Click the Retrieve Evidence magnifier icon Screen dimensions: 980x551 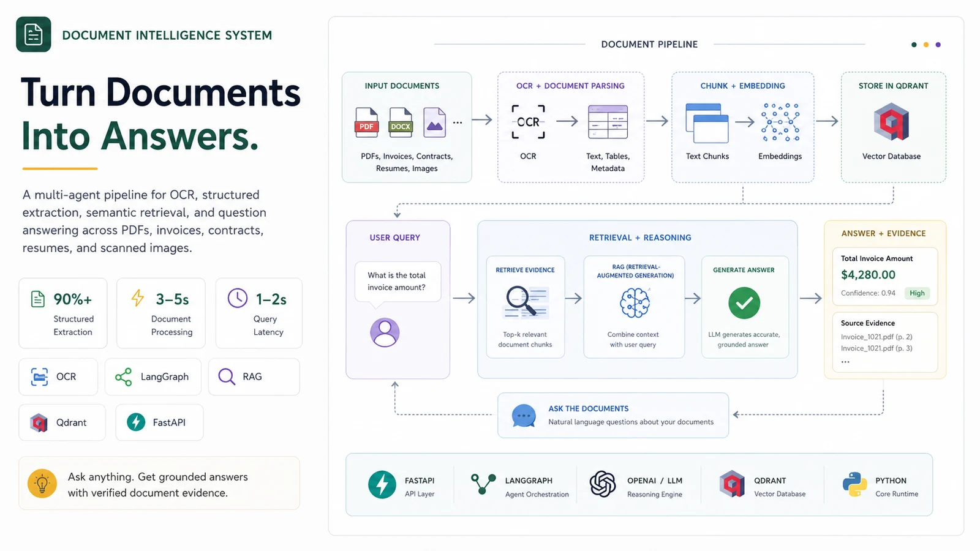526,302
